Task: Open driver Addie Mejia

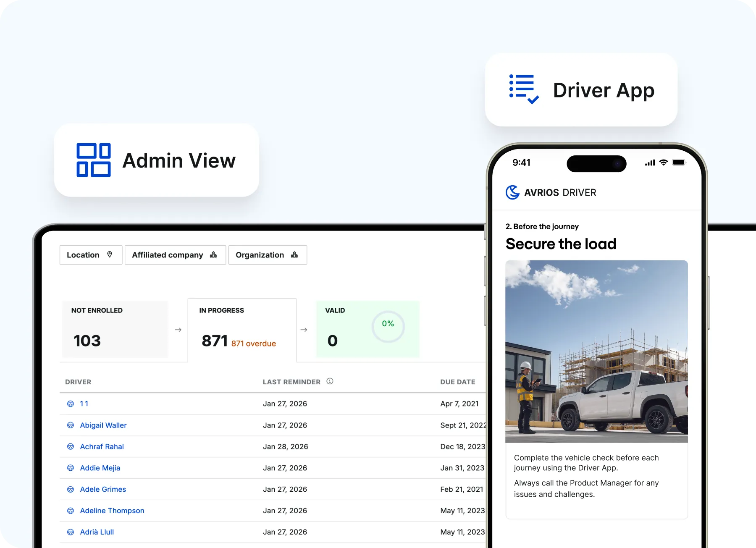Action: click(x=100, y=468)
